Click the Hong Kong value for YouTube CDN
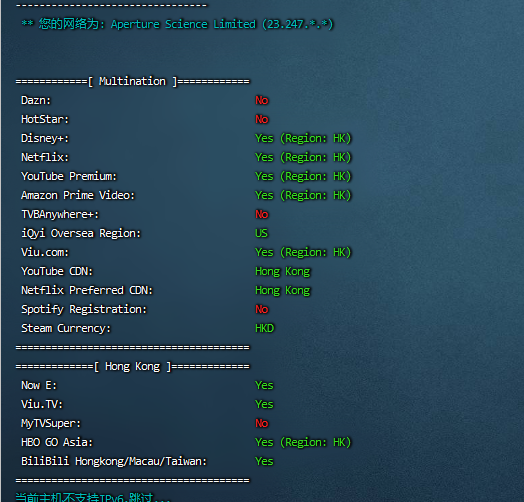Screen dimensions: 524x502 [x=283, y=272]
